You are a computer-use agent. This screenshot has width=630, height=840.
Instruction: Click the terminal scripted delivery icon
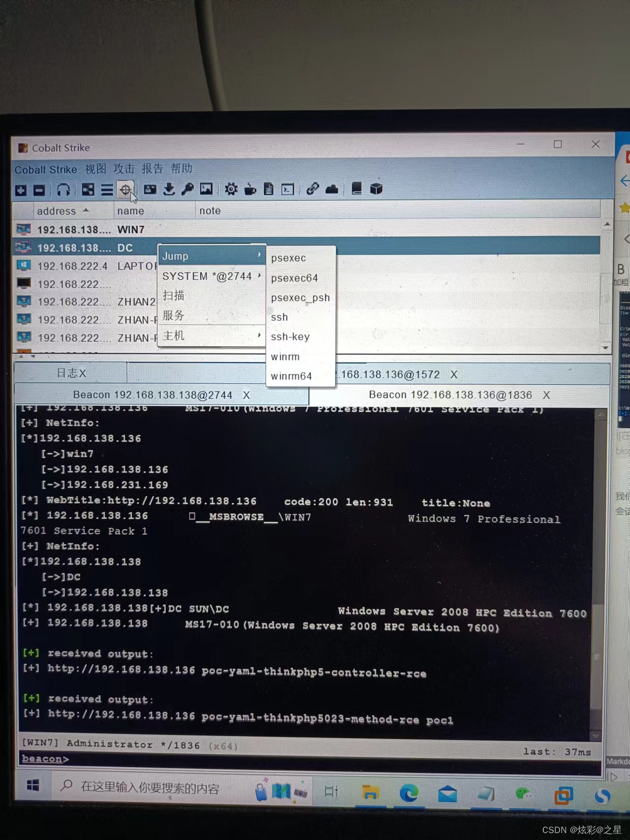click(287, 189)
